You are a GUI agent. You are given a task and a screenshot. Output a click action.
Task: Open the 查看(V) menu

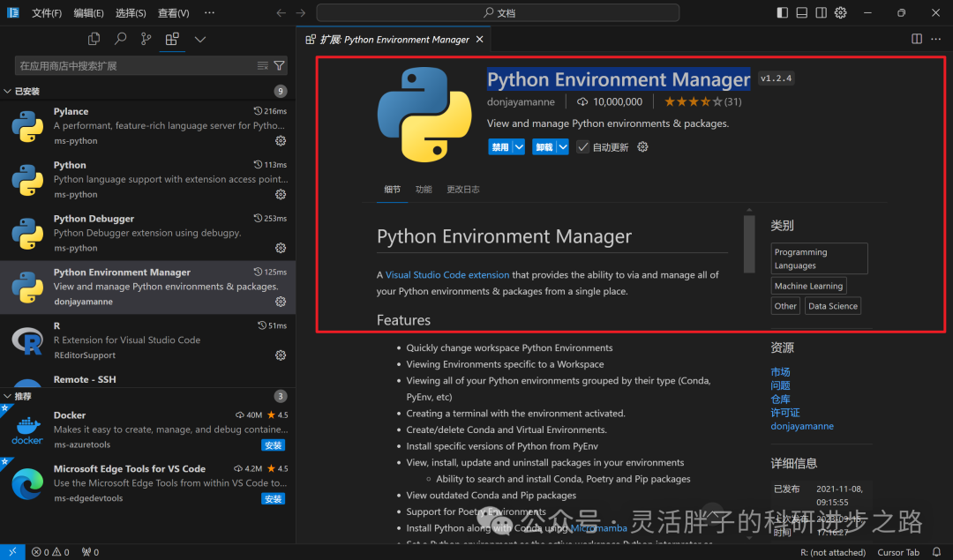tap(173, 12)
